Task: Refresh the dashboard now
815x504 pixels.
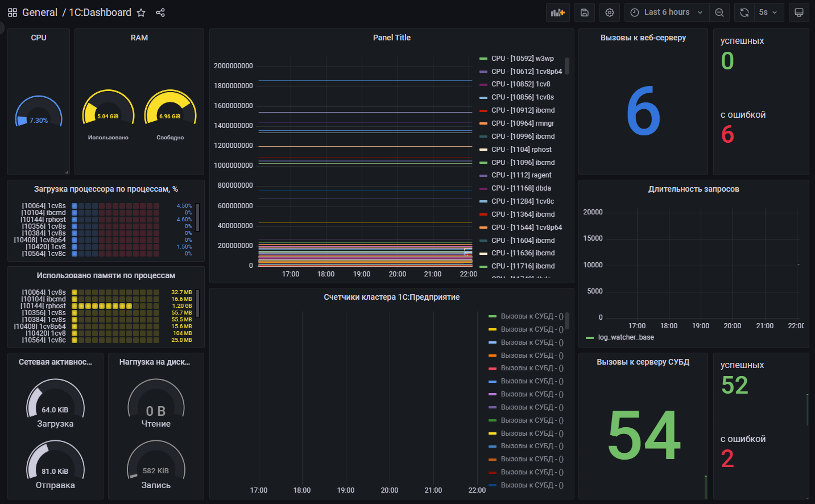Action: pyautogui.click(x=744, y=13)
